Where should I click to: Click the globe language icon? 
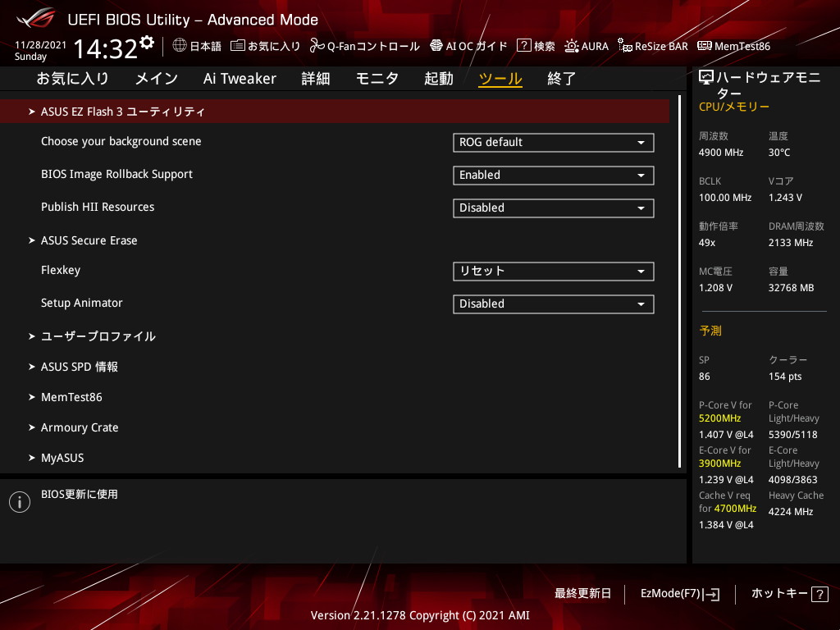(x=180, y=45)
